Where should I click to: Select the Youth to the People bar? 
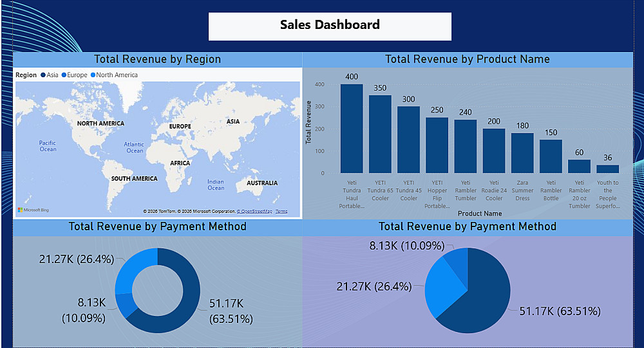[x=608, y=169]
